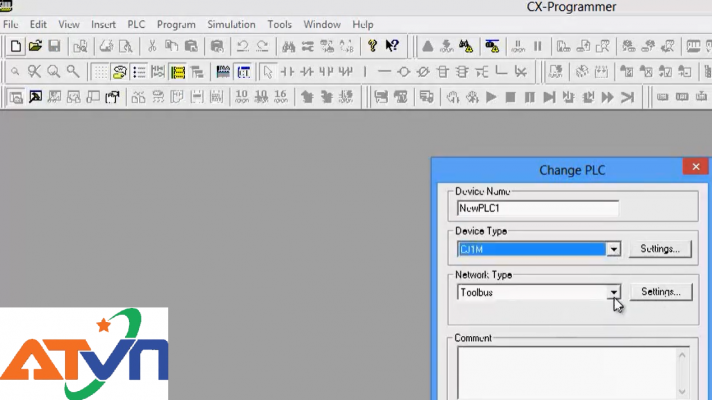712x400 pixels.
Task: Close the Change PLC dialog
Action: click(x=696, y=167)
